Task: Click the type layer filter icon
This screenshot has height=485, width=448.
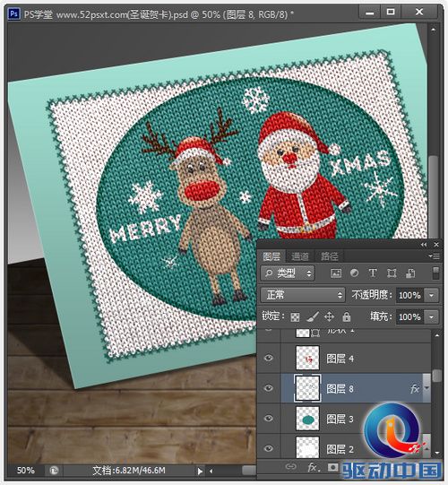Action: click(x=373, y=273)
